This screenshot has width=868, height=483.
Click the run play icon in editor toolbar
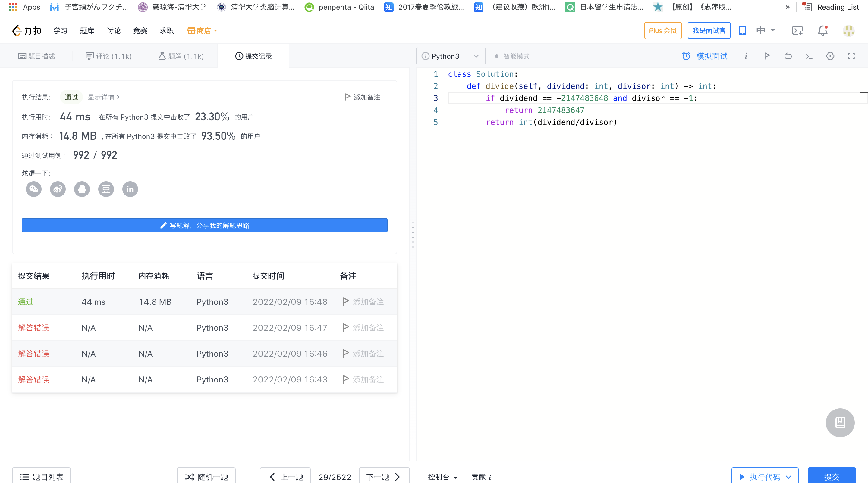point(767,56)
